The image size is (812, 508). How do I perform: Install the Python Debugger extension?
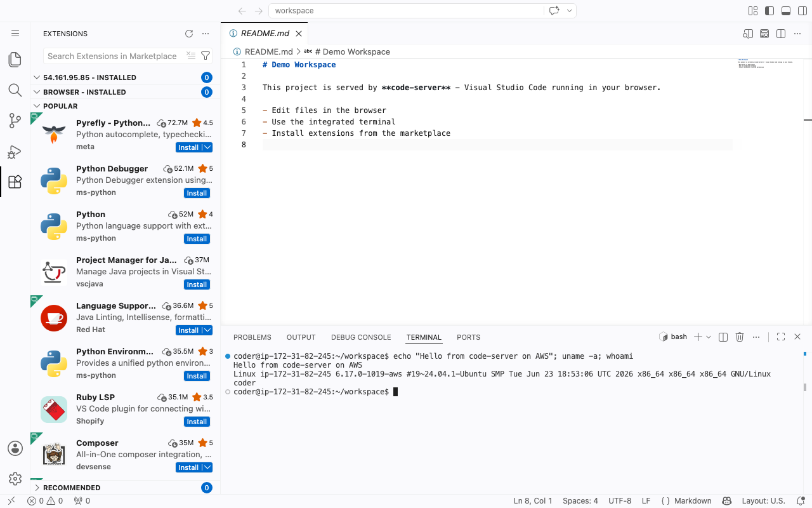pos(197,193)
